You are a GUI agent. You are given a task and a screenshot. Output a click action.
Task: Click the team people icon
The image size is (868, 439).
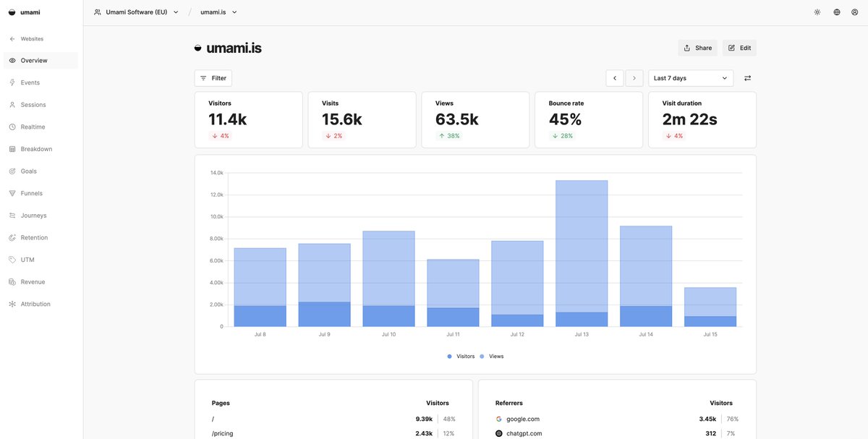pos(98,12)
